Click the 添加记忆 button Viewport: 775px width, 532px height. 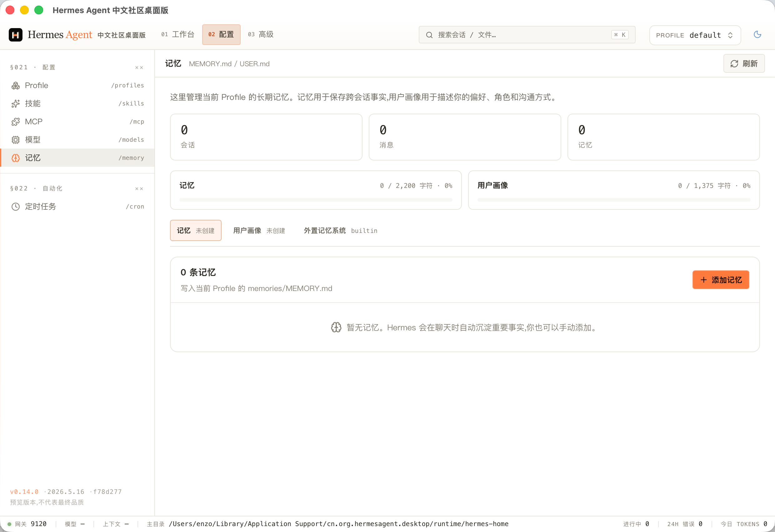721,280
